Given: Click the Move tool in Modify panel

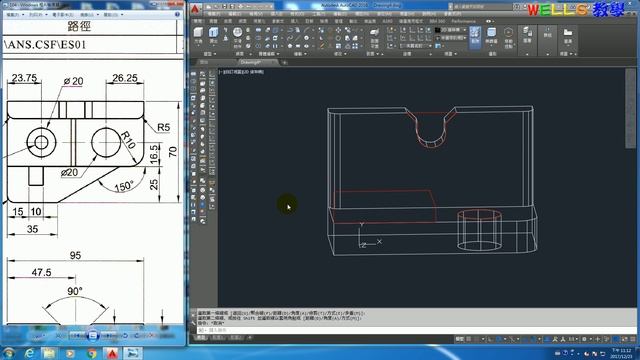Looking at the screenshot, I should 339,30.
